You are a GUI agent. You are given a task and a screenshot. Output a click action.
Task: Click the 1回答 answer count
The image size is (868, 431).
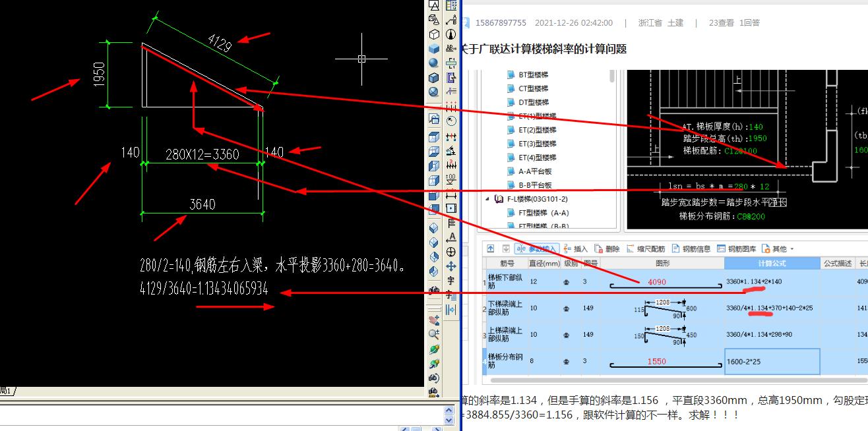point(749,22)
